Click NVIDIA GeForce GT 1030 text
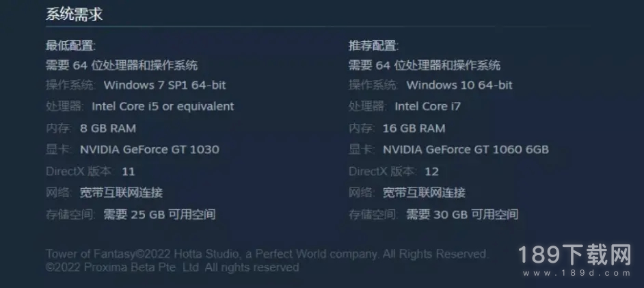Screen dimensions: 644x288 pos(150,150)
